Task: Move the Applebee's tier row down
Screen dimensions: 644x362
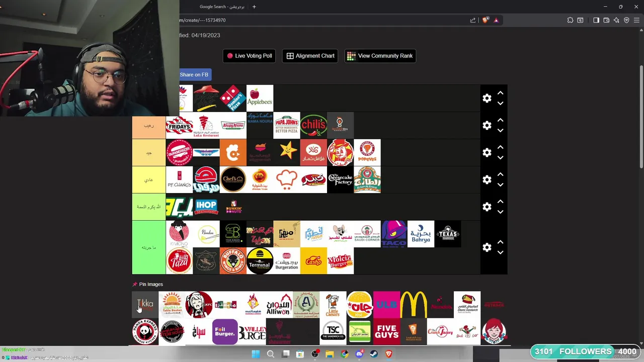Action: (500, 103)
